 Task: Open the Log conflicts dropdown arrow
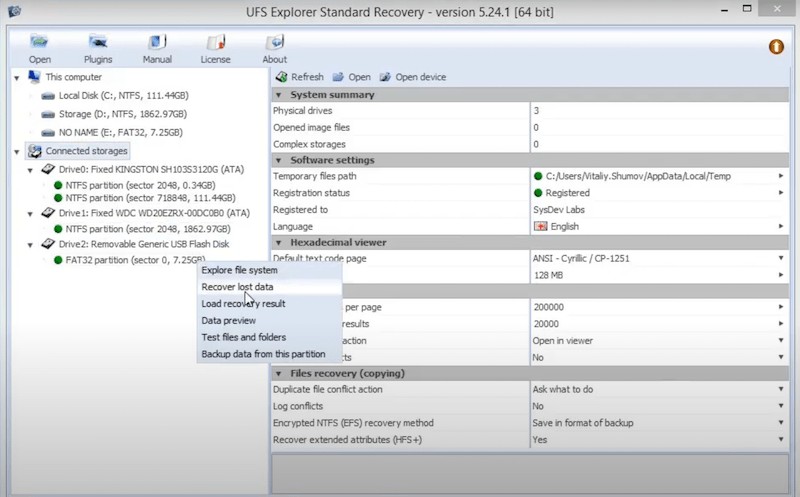(781, 406)
